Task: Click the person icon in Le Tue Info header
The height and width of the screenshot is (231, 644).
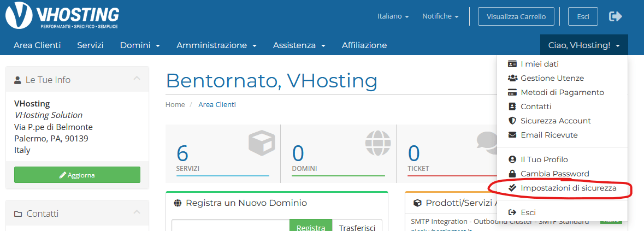Action: [x=17, y=80]
